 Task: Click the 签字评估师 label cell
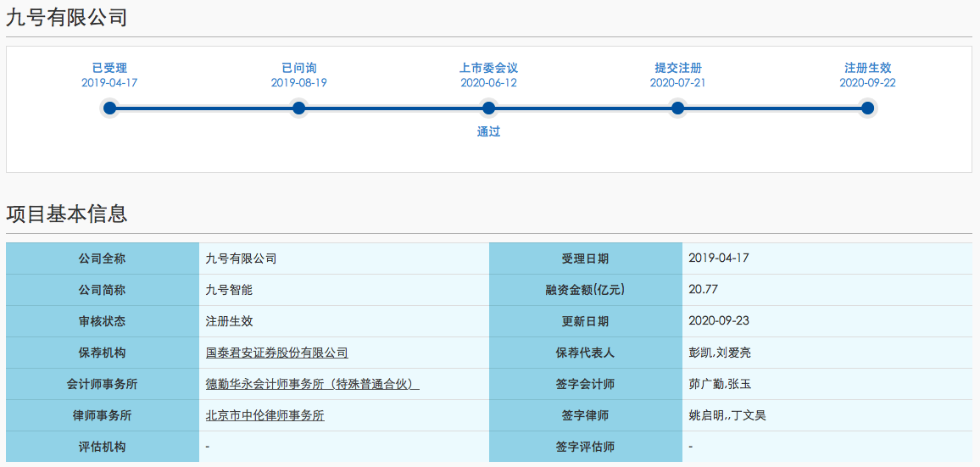(586, 447)
